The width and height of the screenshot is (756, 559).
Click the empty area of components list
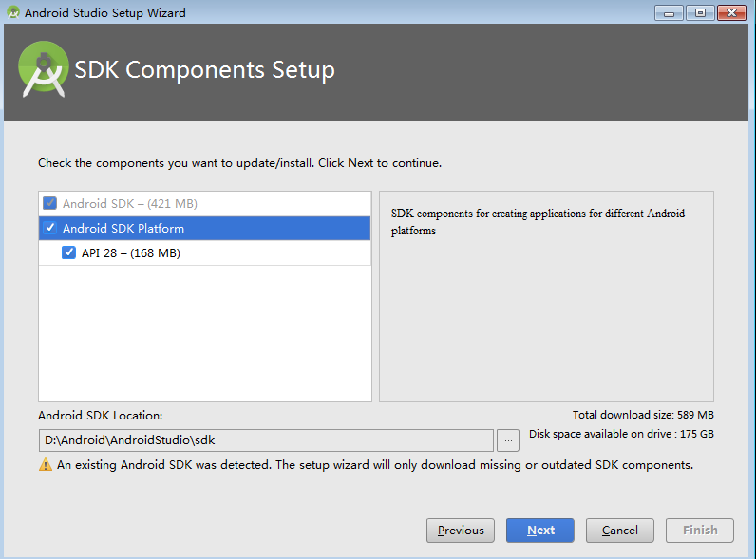pos(205,332)
